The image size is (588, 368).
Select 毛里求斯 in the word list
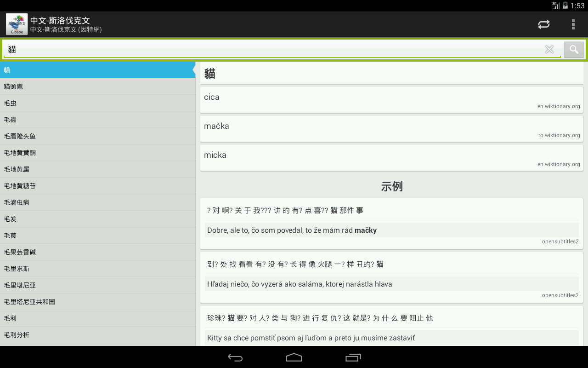click(97, 269)
